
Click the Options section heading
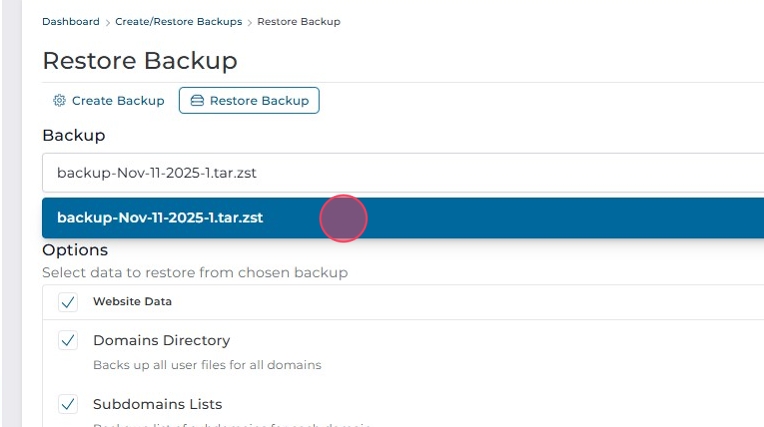75,250
